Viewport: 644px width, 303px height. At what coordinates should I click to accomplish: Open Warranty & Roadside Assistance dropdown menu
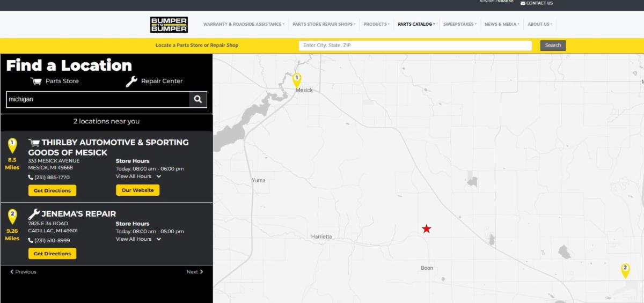pyautogui.click(x=244, y=24)
